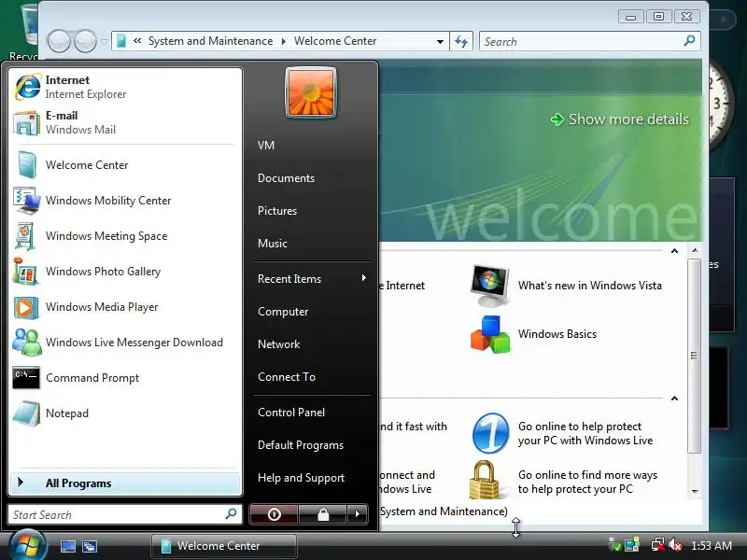This screenshot has height=560, width=747.
Task: Refresh the Welcome Center address bar
Action: (461, 41)
